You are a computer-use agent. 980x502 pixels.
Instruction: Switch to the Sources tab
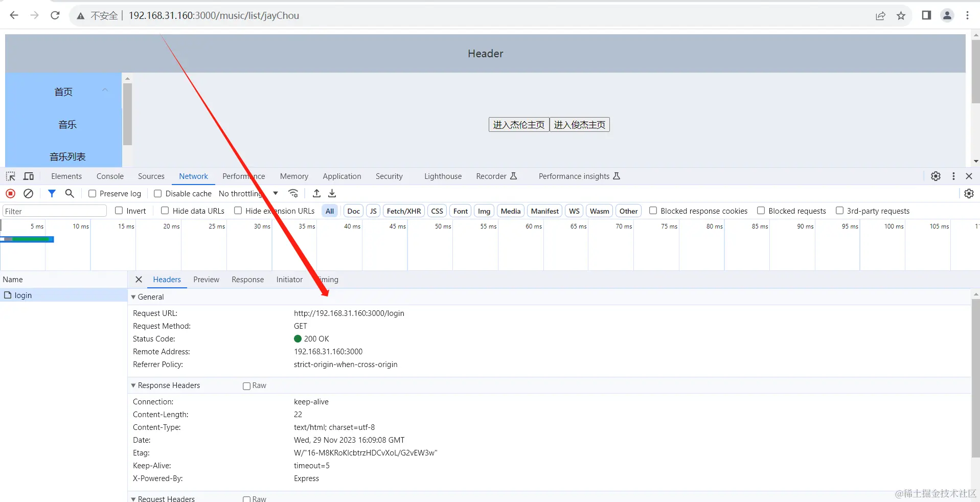(151, 176)
